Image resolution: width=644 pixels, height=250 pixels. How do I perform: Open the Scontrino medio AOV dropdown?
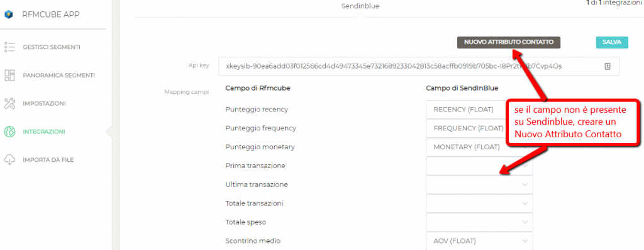[479, 241]
